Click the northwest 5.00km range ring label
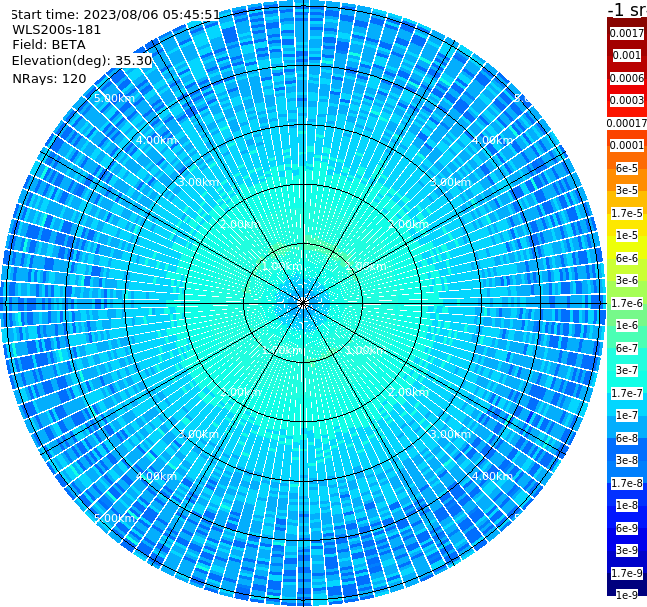 [x=114, y=99]
